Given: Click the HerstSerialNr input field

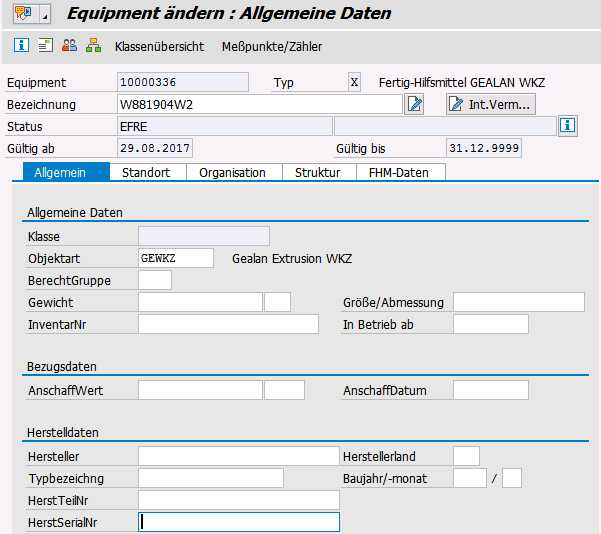Looking at the screenshot, I should click(x=239, y=522).
